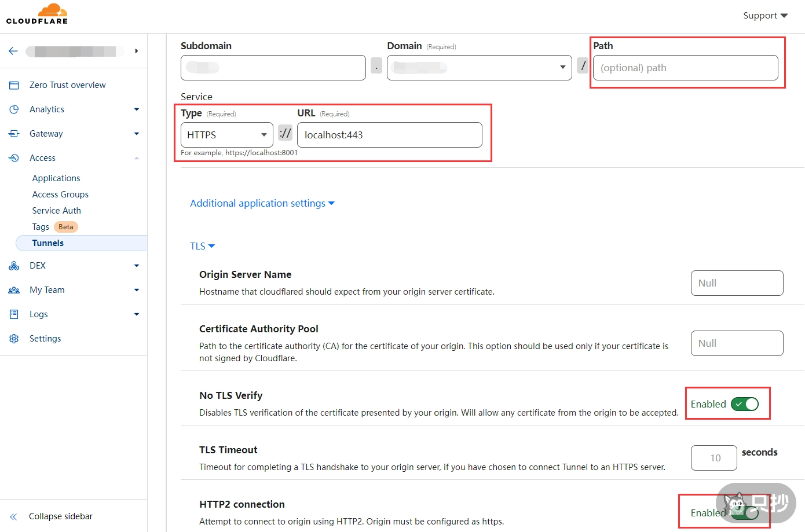The width and height of the screenshot is (805, 532).
Task: Click the DEX icon in sidebar
Action: (x=14, y=266)
